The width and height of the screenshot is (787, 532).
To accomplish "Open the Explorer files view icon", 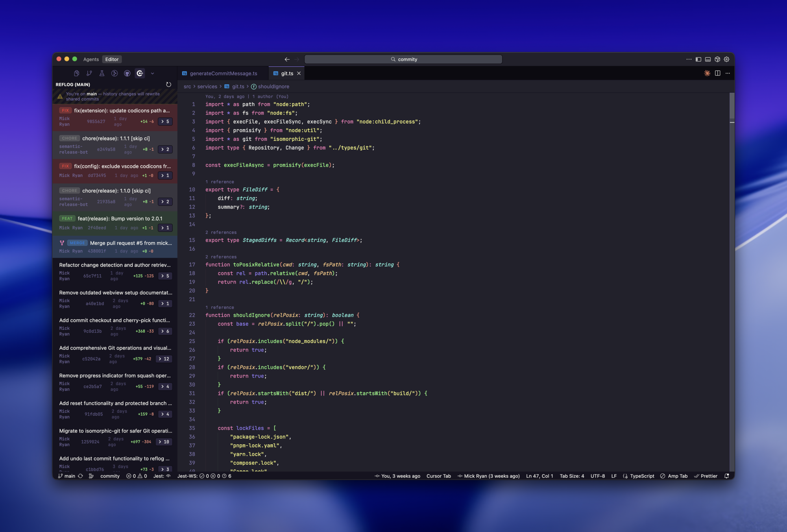I will (77, 73).
